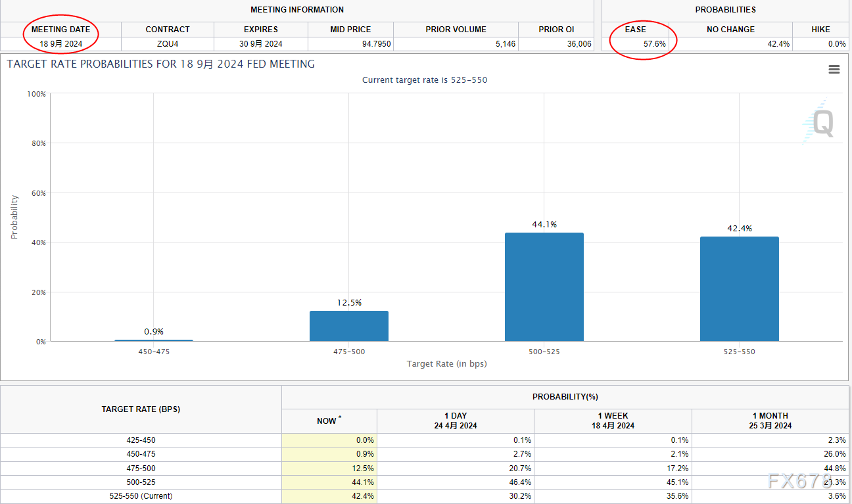Viewport: 852px width, 504px height.
Task: Click the 525-550 bar showing 42.4%
Action: tap(739, 289)
